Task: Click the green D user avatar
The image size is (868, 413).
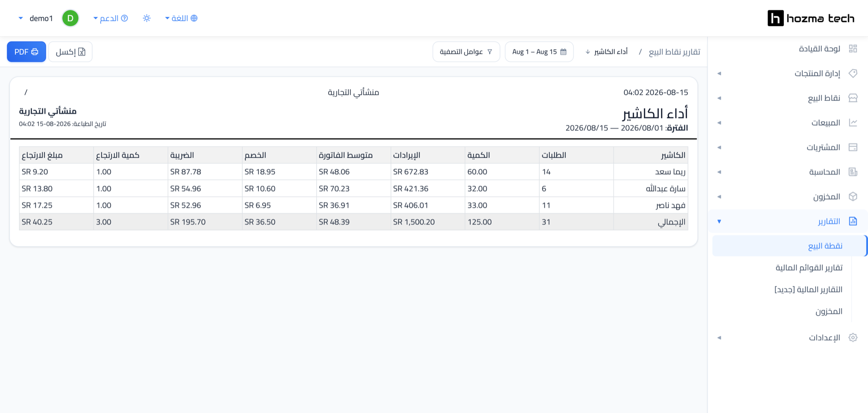Action: click(x=70, y=18)
